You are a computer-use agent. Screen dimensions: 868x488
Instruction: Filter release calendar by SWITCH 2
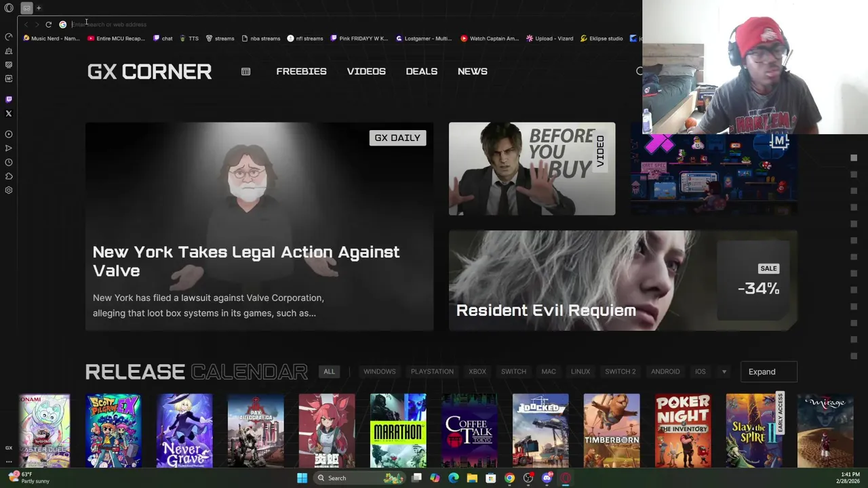[x=620, y=371]
